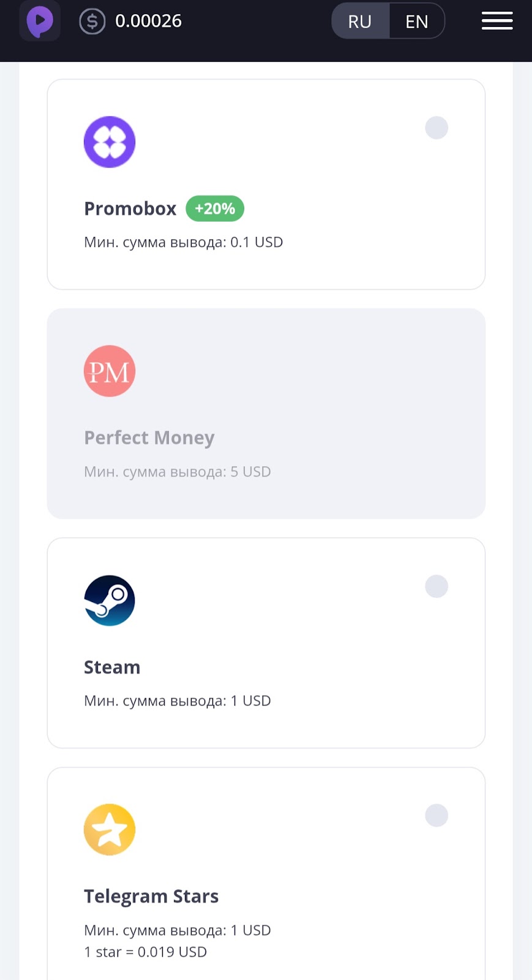Click the +20% bonus badge
Viewport: 532px width, 980px height.
click(x=215, y=208)
